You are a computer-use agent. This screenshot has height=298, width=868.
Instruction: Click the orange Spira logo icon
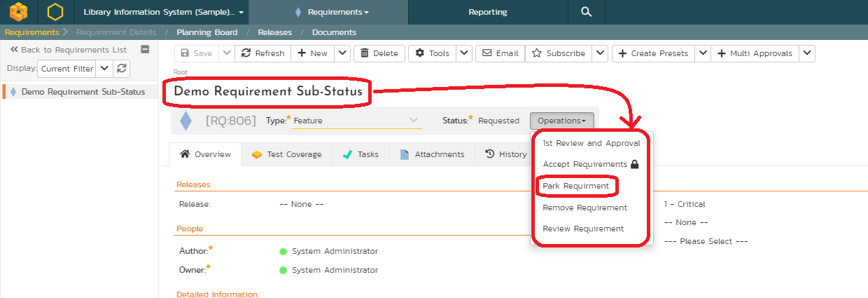pyautogui.click(x=19, y=12)
